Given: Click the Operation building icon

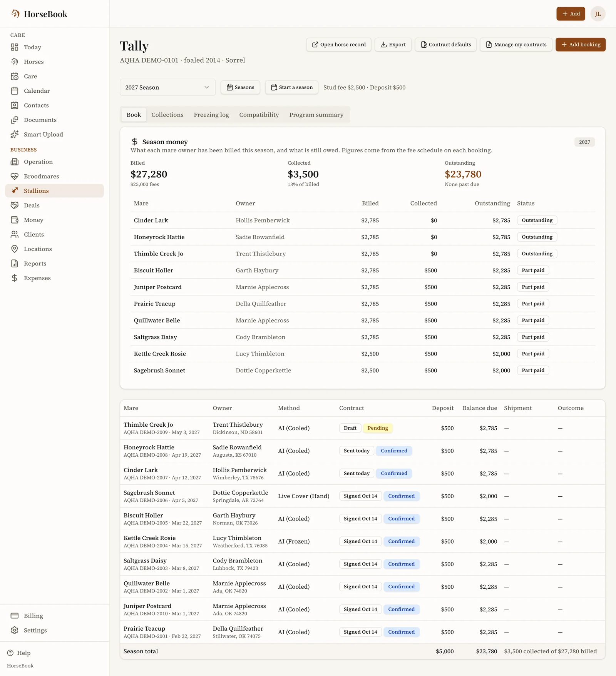Looking at the screenshot, I should pos(15,162).
